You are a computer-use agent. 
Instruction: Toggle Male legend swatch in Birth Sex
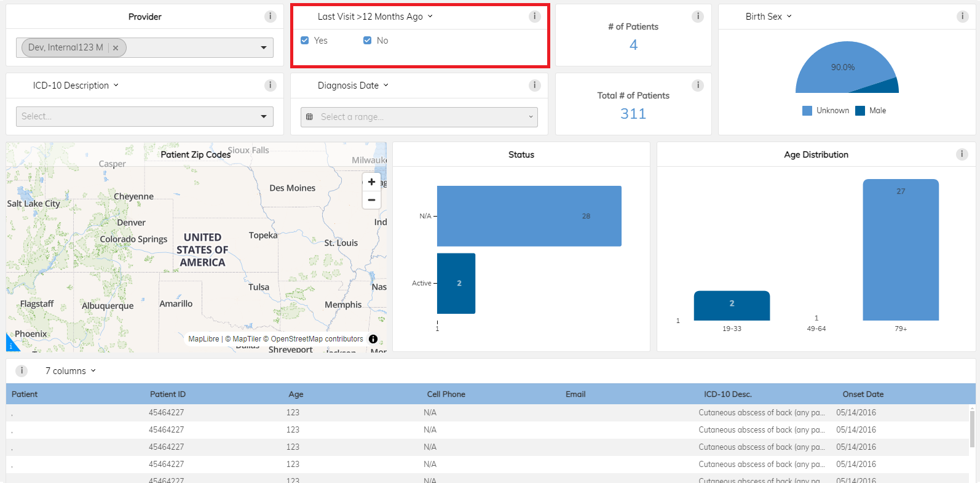tap(860, 111)
